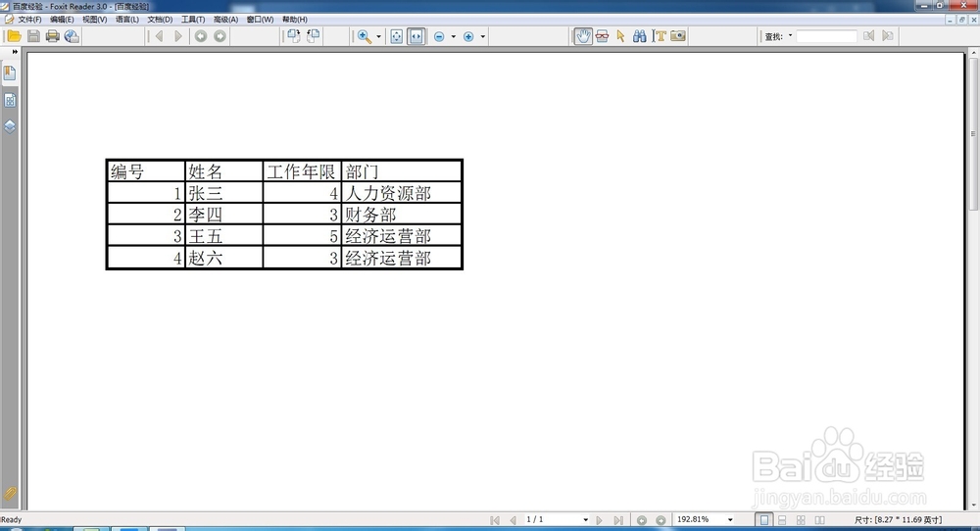Open dropdown beside zoom in icon
The height and width of the screenshot is (531, 980).
coord(483,37)
